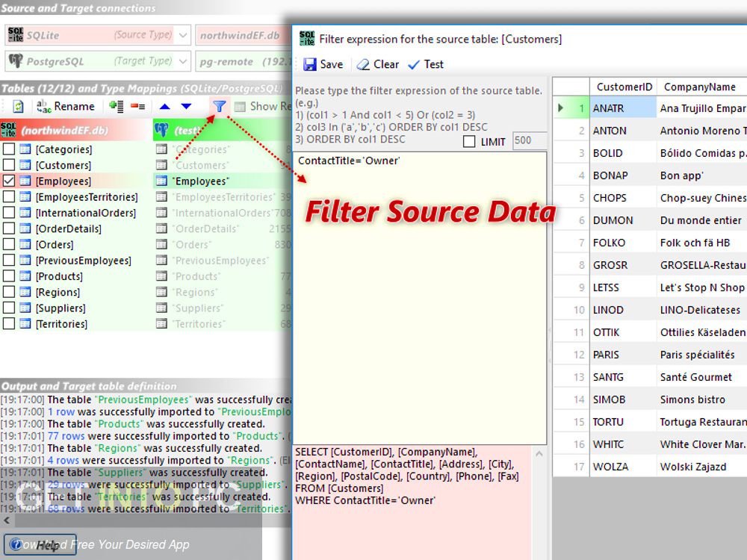Select the [Regions] source table row
This screenshot has width=747, height=560.
pyautogui.click(x=76, y=292)
